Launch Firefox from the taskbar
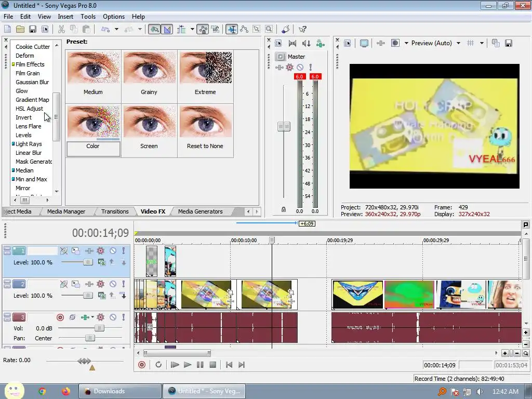532x399 pixels. (x=66, y=391)
